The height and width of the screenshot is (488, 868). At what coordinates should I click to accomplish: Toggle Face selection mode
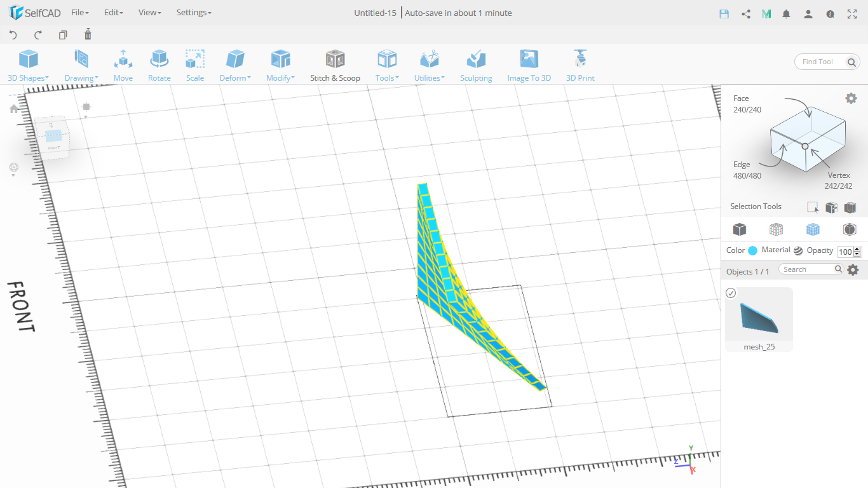click(747, 104)
